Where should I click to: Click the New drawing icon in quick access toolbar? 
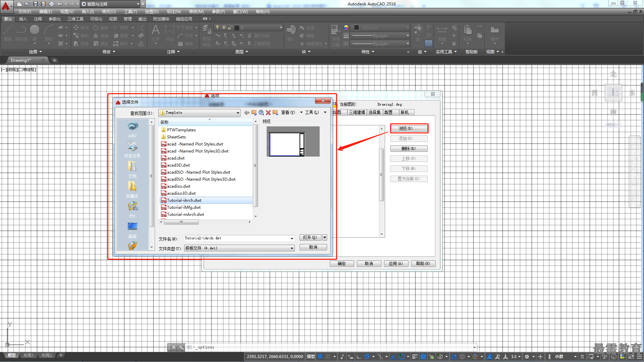19,4
